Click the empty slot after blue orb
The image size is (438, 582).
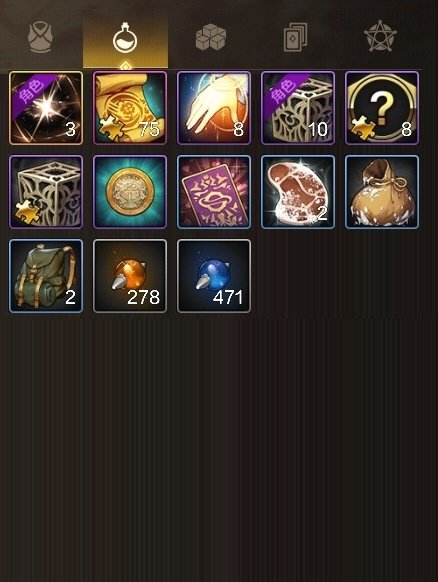click(x=298, y=276)
